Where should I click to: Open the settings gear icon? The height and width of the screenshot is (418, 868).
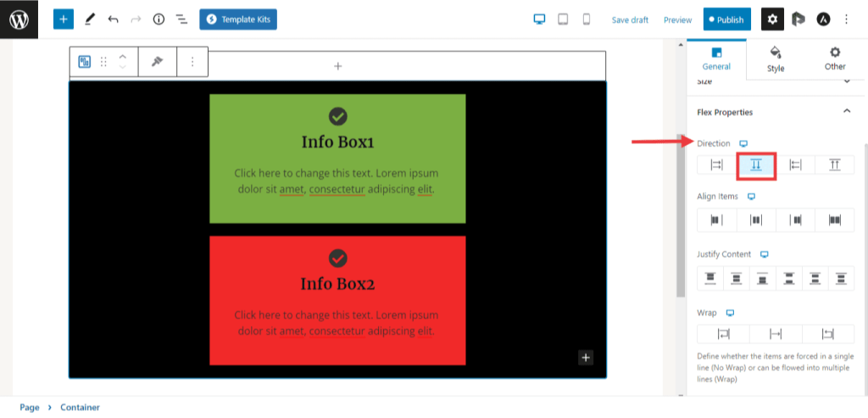tap(772, 20)
